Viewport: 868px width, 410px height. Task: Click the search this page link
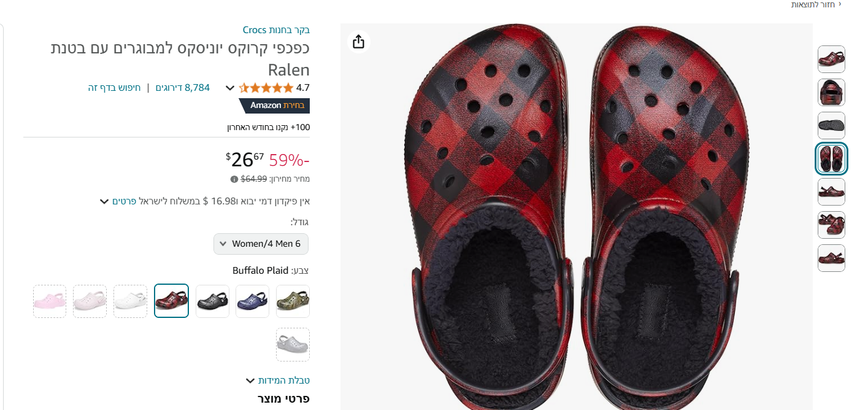tap(114, 88)
